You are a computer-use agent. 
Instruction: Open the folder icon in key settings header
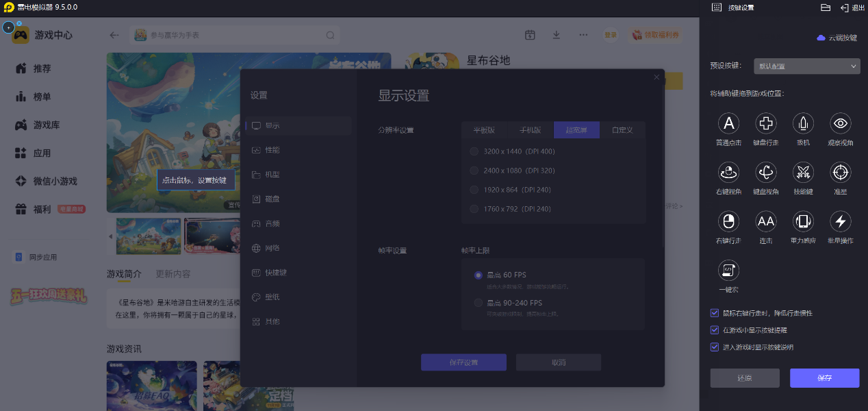(826, 8)
